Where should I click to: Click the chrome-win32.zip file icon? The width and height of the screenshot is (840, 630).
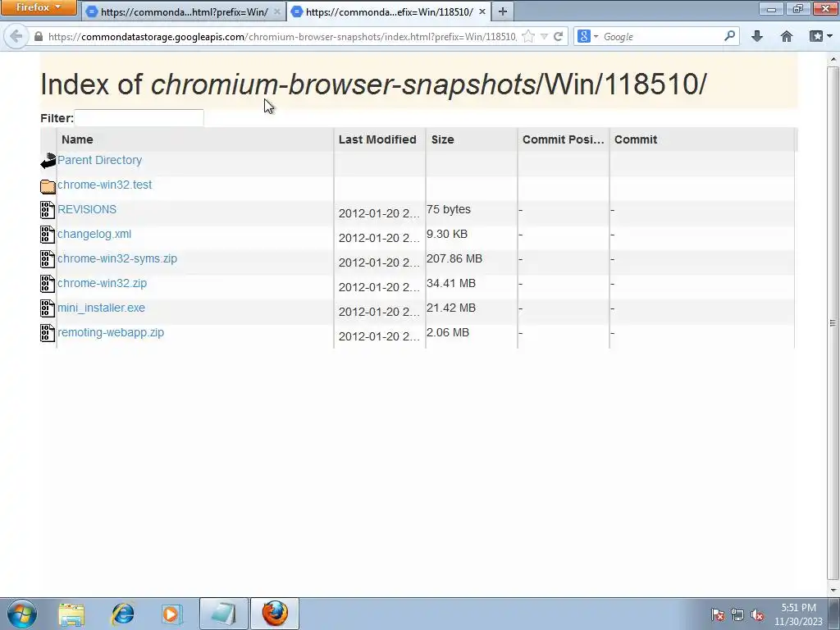(48, 284)
